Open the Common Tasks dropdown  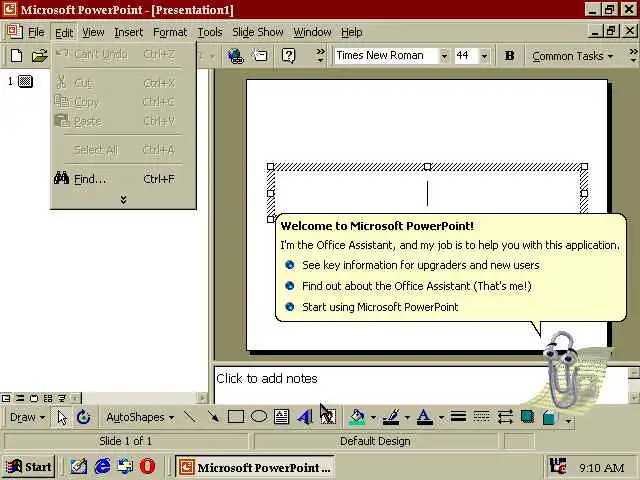pos(573,56)
